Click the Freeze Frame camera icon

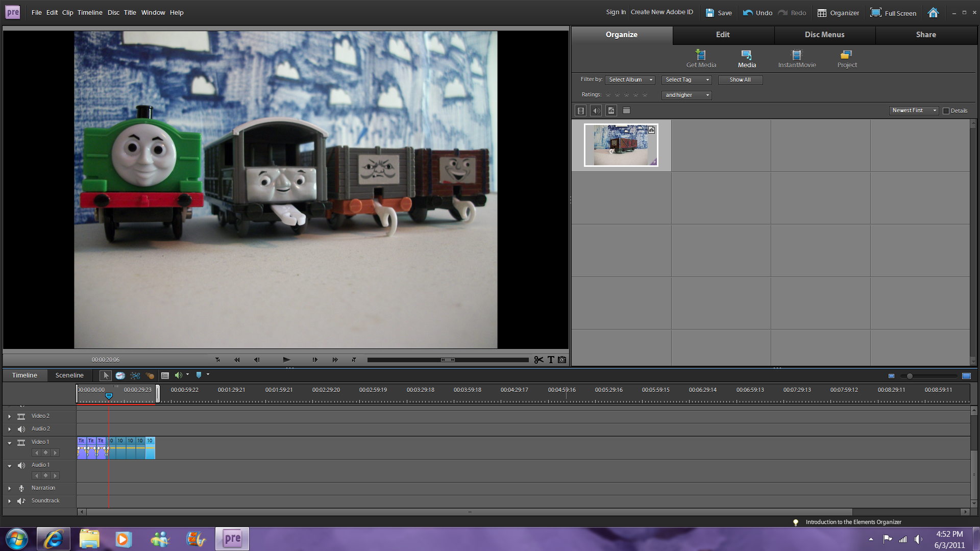(562, 360)
